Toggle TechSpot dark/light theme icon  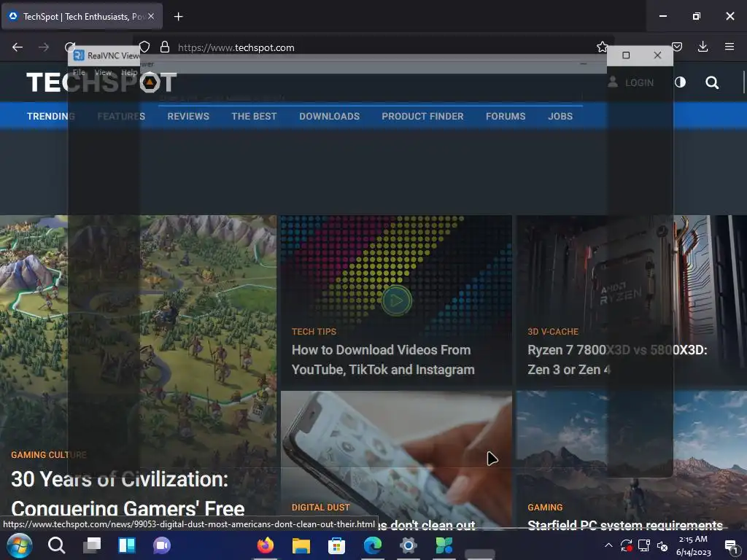click(681, 82)
